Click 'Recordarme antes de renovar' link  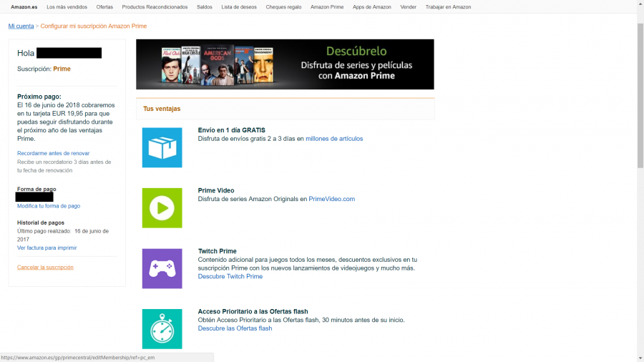click(53, 154)
